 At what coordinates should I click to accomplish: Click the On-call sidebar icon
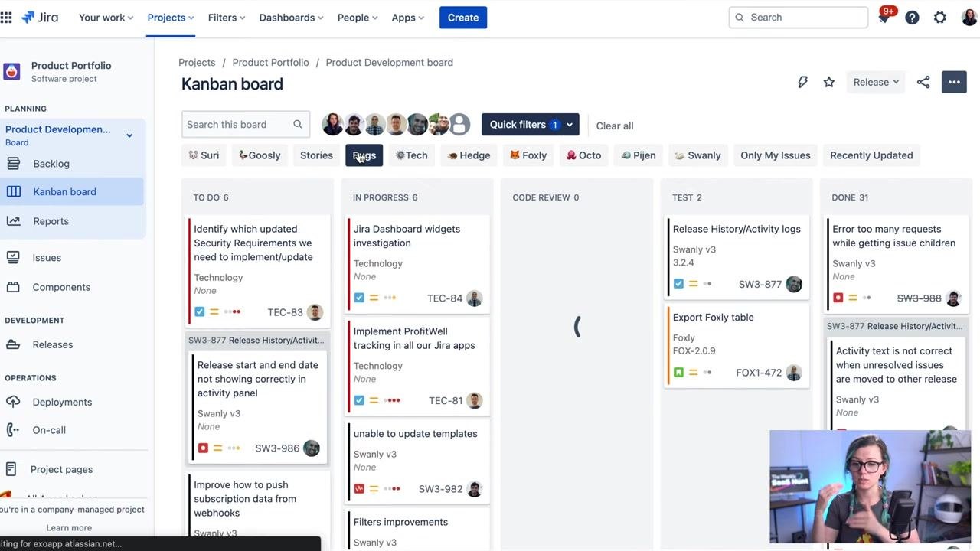coord(13,430)
